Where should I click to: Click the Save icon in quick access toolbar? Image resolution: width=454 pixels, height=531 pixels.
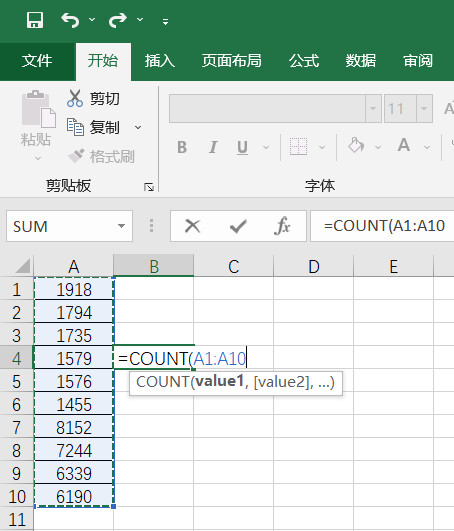(35, 20)
